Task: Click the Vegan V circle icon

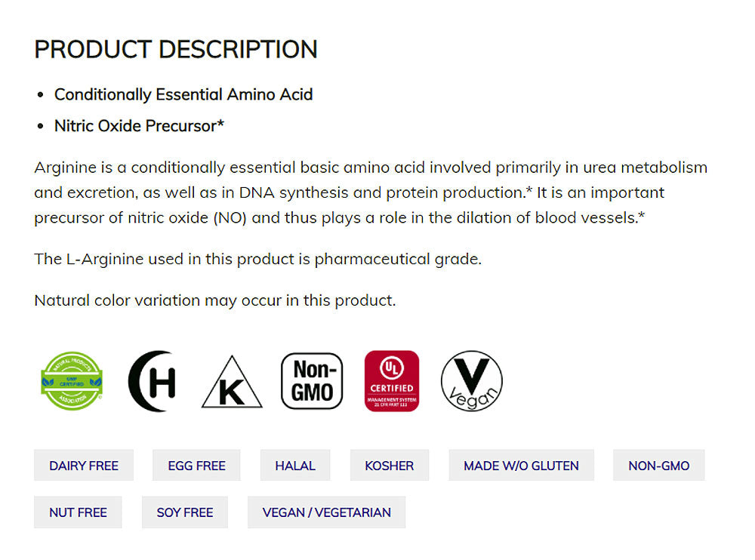Action: click(x=471, y=381)
